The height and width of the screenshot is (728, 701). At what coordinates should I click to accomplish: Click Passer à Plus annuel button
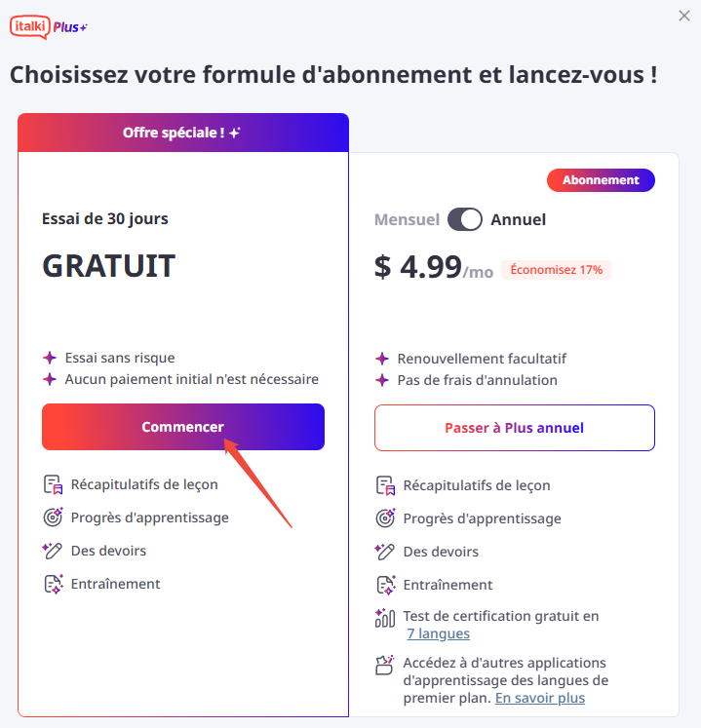[515, 428]
